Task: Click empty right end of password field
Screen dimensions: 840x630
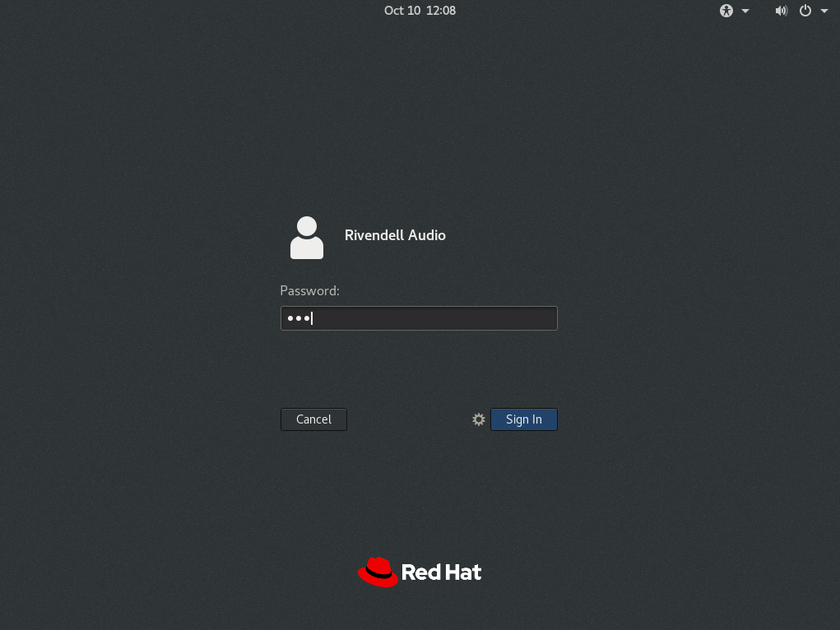Action: coord(527,318)
